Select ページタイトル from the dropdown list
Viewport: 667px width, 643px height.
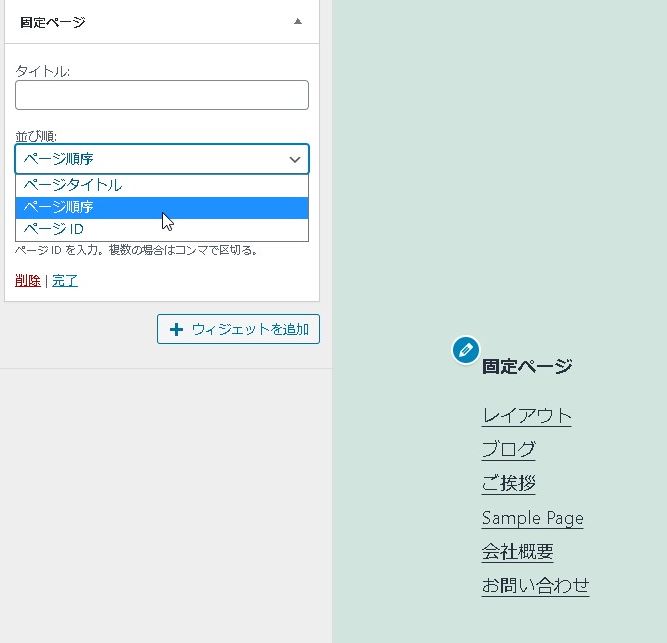pos(73,185)
